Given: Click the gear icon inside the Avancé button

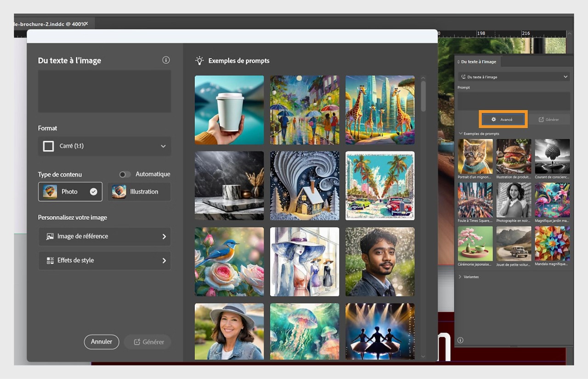Looking at the screenshot, I should 493,119.
